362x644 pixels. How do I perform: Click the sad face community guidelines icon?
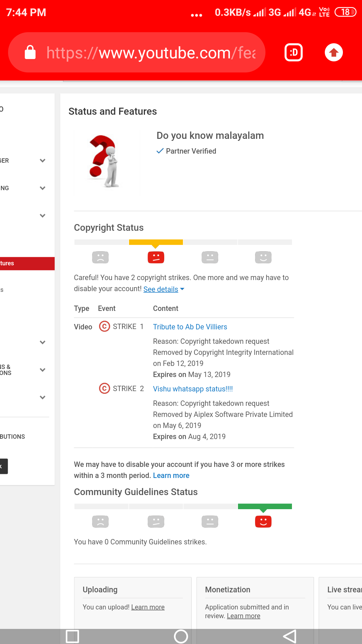(x=101, y=522)
